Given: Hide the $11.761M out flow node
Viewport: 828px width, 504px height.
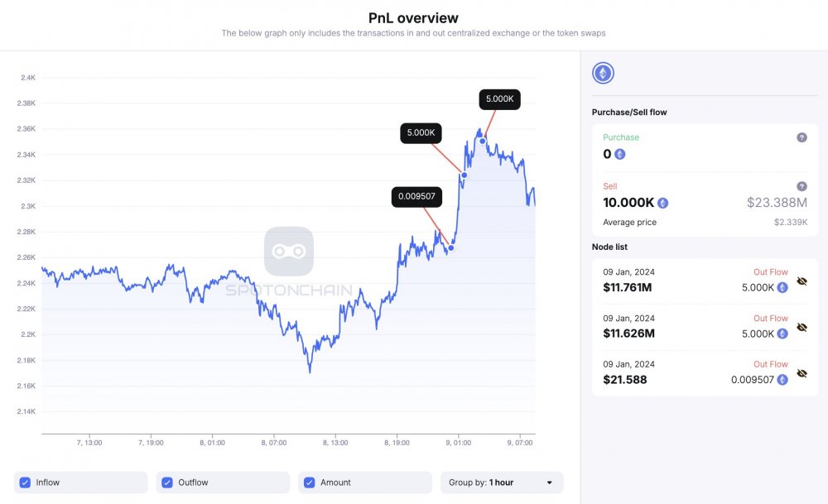Looking at the screenshot, I should pos(802,281).
